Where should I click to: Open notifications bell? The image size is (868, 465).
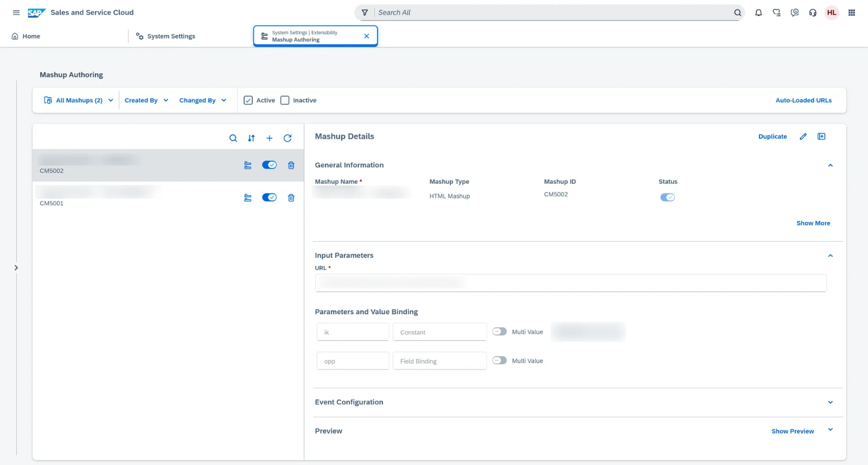pyautogui.click(x=758, y=12)
